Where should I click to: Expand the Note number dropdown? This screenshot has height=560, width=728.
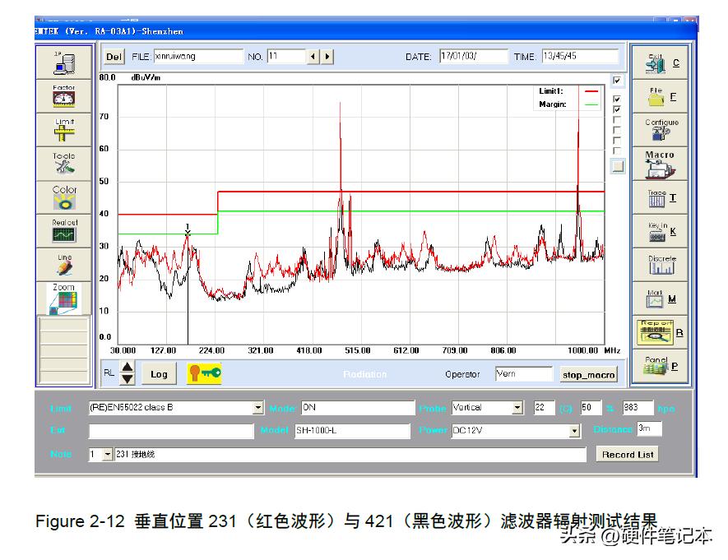point(107,454)
